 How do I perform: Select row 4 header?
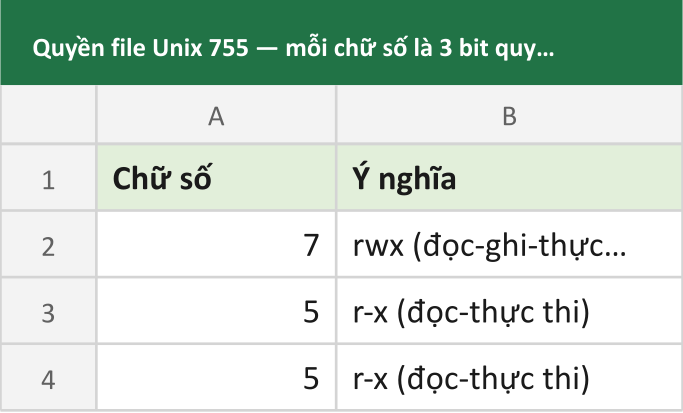point(48,378)
